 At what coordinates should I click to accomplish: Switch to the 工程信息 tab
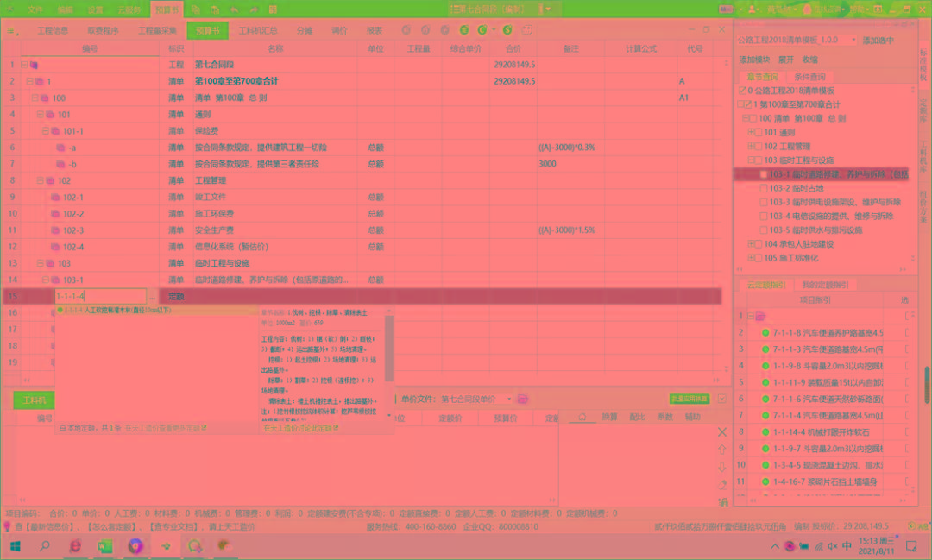tap(53, 30)
